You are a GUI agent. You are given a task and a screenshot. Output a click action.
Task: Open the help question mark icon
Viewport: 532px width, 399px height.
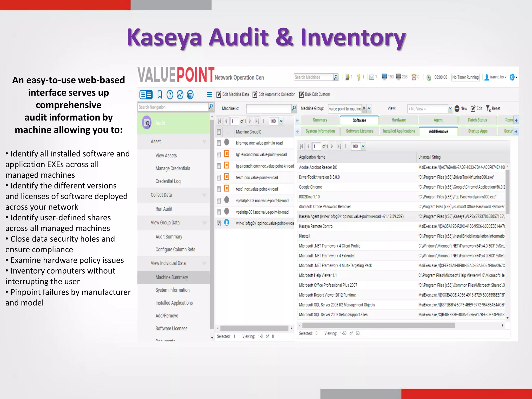(x=170, y=95)
